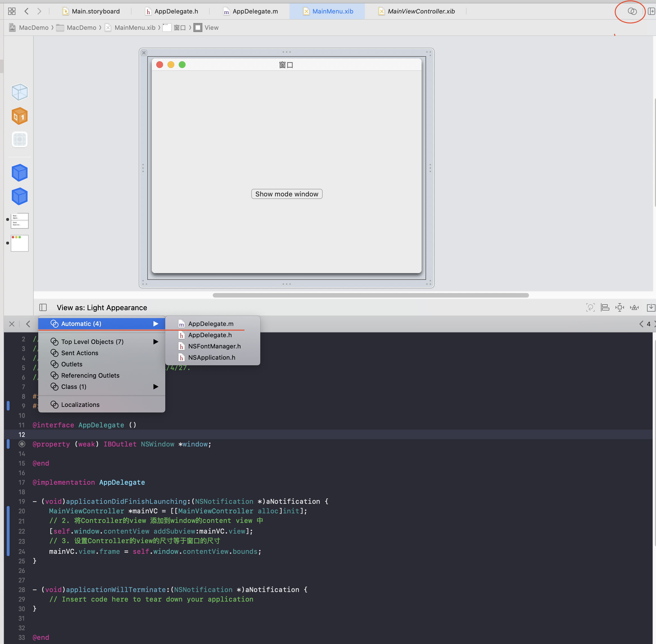Click the canvas horizontal scrollbar
The image size is (656, 644).
pyautogui.click(x=370, y=295)
